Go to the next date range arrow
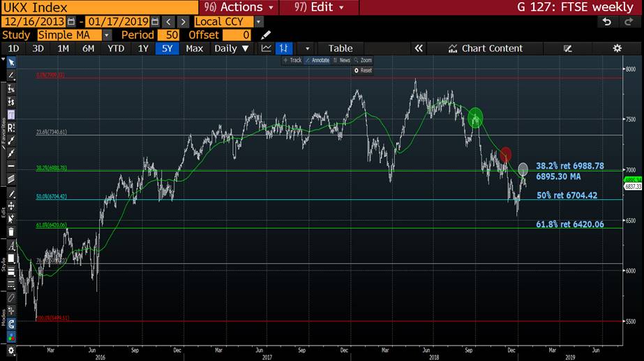The image size is (644, 361). pyautogui.click(x=184, y=22)
